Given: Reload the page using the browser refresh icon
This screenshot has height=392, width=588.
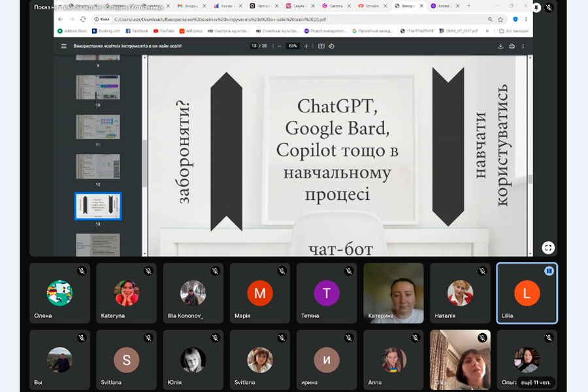Looking at the screenshot, I should pos(83,20).
